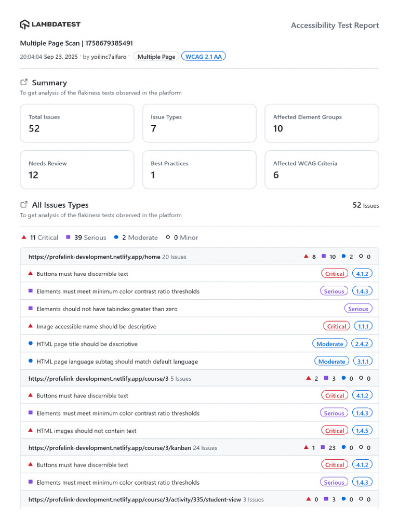Click the hollow Minor circle in legend
Screen dimensions: 399x532
click(168, 237)
